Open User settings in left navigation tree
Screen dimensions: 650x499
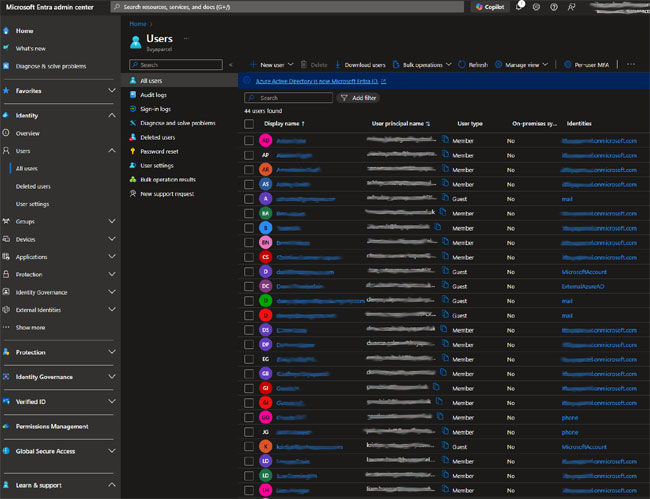point(32,204)
